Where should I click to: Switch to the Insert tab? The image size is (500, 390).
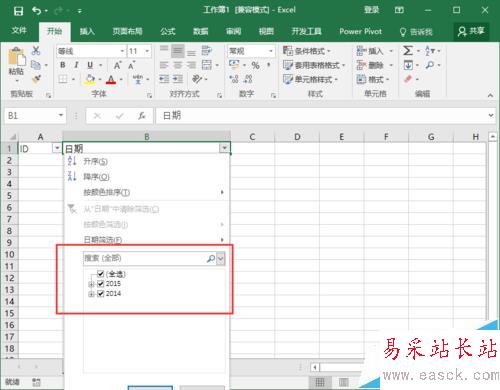coord(87,31)
